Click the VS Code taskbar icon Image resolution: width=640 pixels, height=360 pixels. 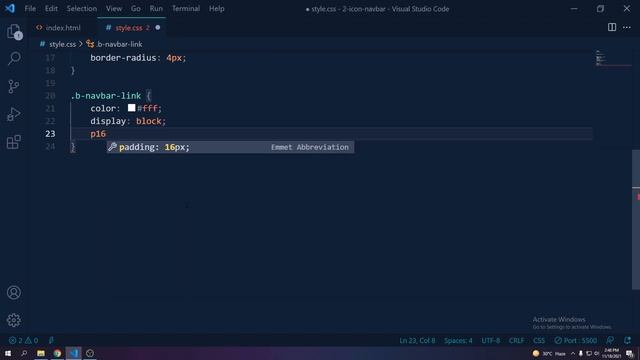73,353
